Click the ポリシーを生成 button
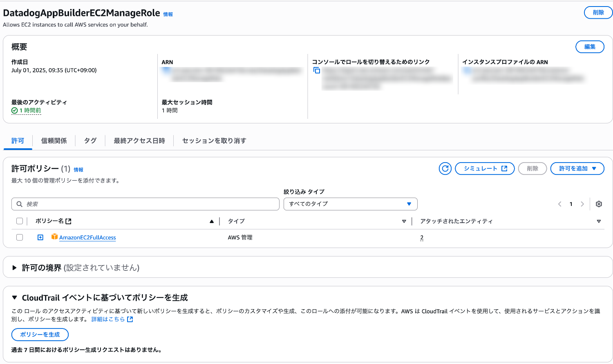613x364 pixels. coord(40,335)
